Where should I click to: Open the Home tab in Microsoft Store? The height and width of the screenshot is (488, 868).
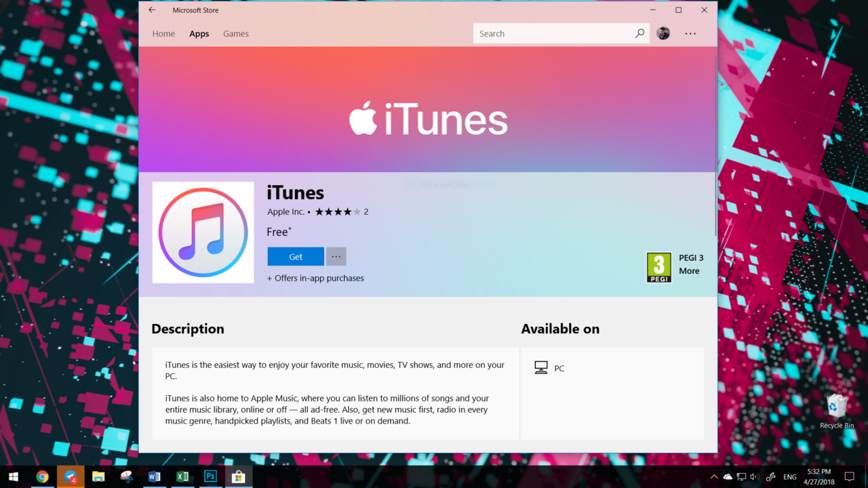[163, 34]
